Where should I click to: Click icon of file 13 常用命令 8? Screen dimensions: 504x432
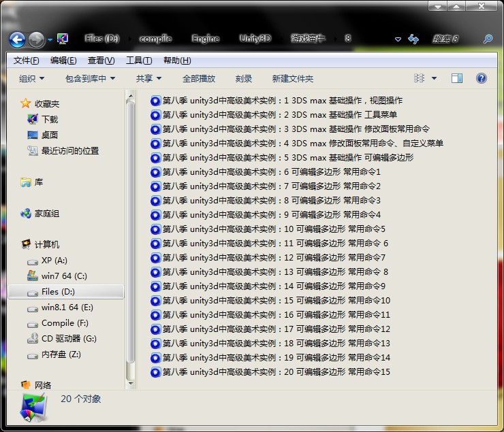pyautogui.click(x=155, y=272)
